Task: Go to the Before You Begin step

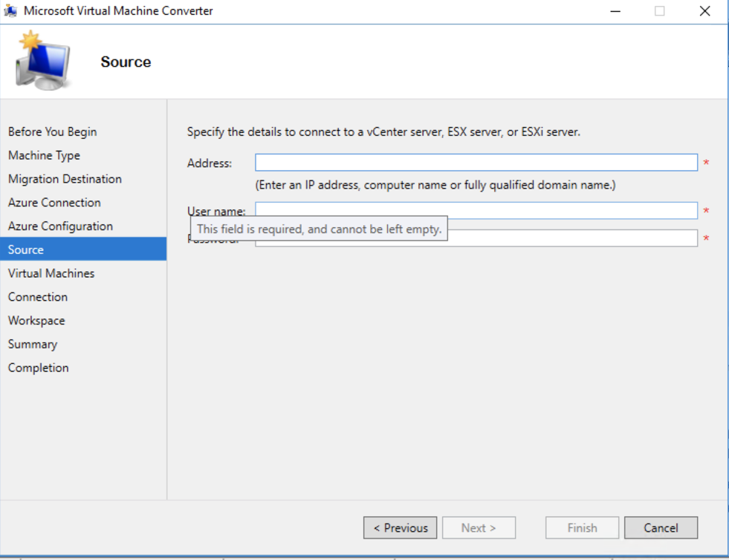Action: click(53, 131)
